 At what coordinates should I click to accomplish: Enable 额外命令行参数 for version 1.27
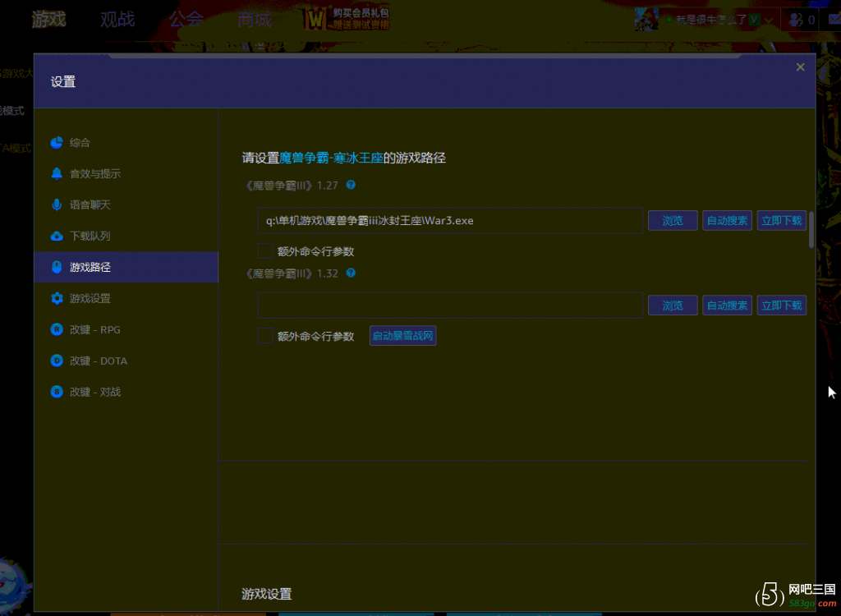(265, 251)
